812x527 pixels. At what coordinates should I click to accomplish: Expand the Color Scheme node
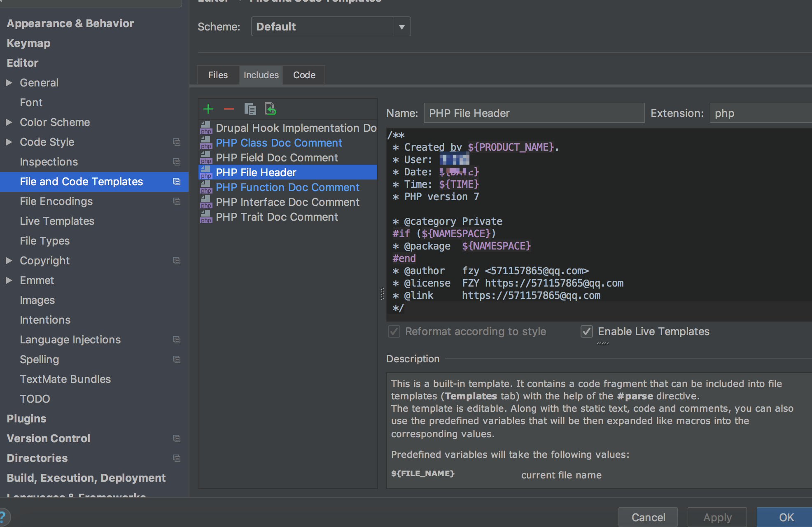pyautogui.click(x=9, y=122)
